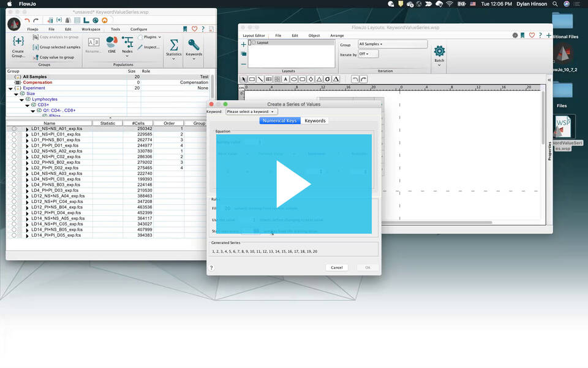588x368 pixels.
Task: Click Copy value to group
Action: click(53, 58)
